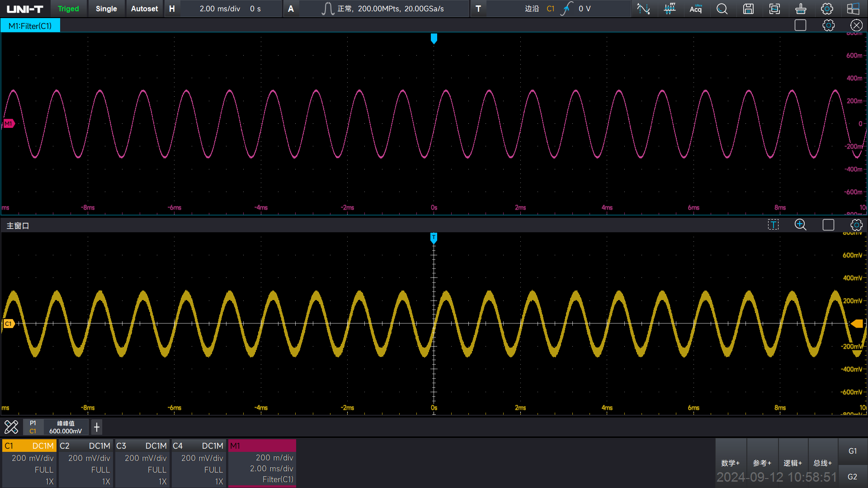This screenshot has width=868, height=488.
Task: Clear the display with the brush icon
Action: 801,9
